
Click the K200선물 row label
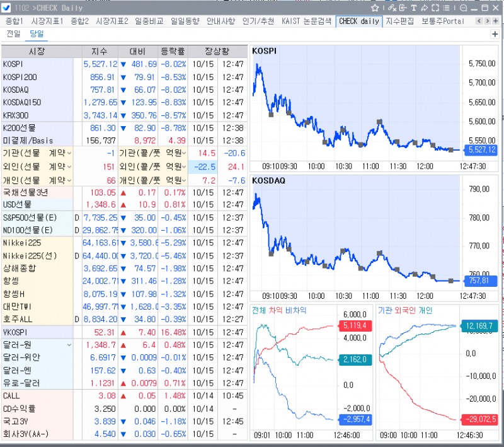[20, 128]
